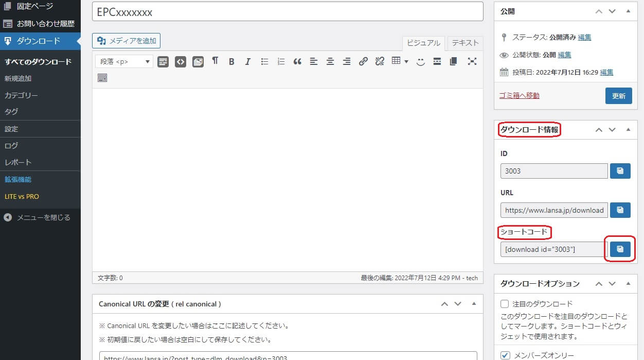The width and height of the screenshot is (644, 360).
Task: Toggle italic formatting
Action: [x=247, y=62]
